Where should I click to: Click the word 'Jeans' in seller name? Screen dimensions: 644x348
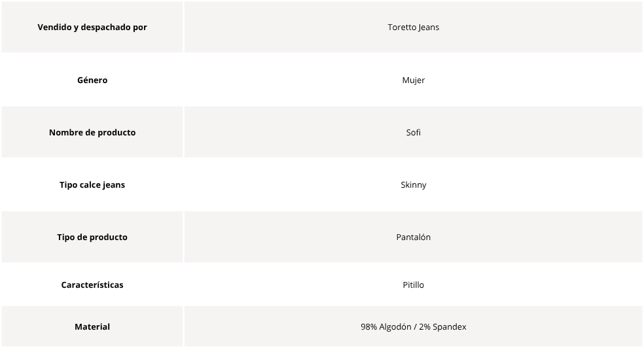[x=428, y=27]
